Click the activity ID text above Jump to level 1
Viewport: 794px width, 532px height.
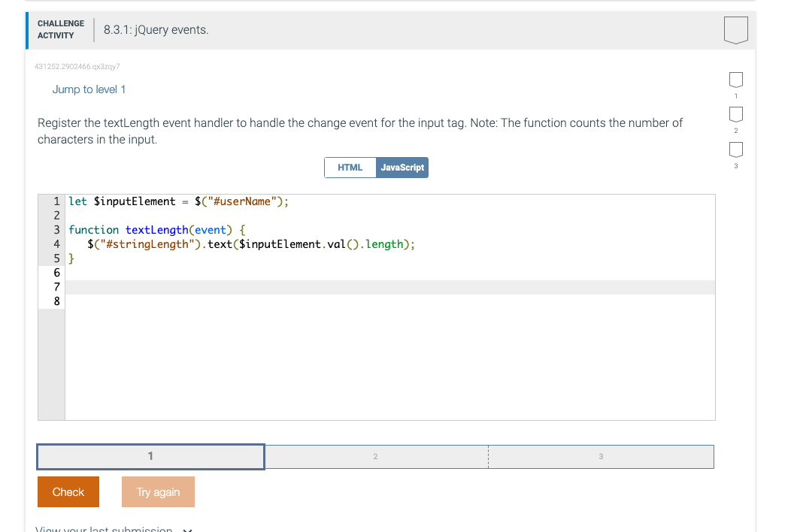77,66
